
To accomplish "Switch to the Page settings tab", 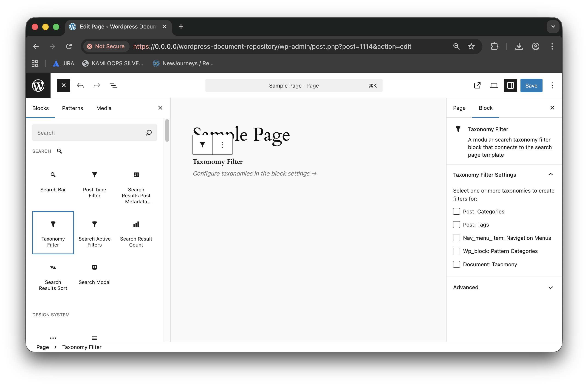I will [x=459, y=108].
